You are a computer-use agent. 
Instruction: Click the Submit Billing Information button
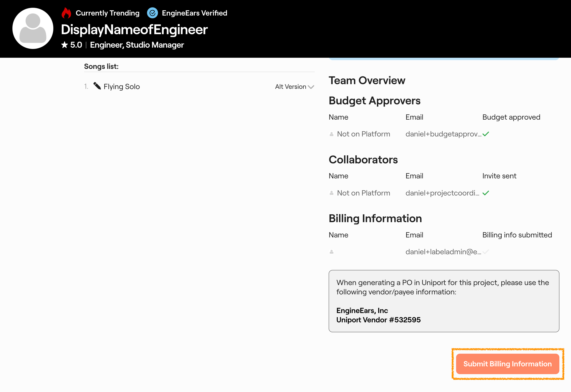click(507, 364)
